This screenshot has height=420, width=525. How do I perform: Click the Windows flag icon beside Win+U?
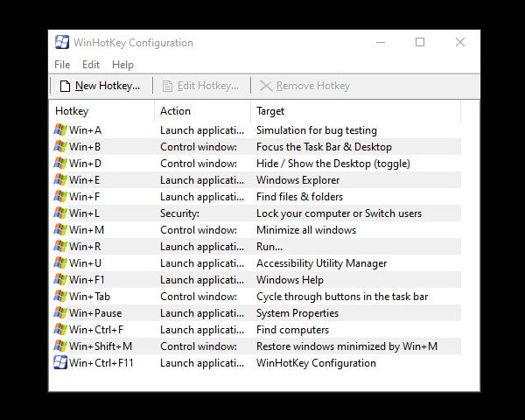point(60,262)
